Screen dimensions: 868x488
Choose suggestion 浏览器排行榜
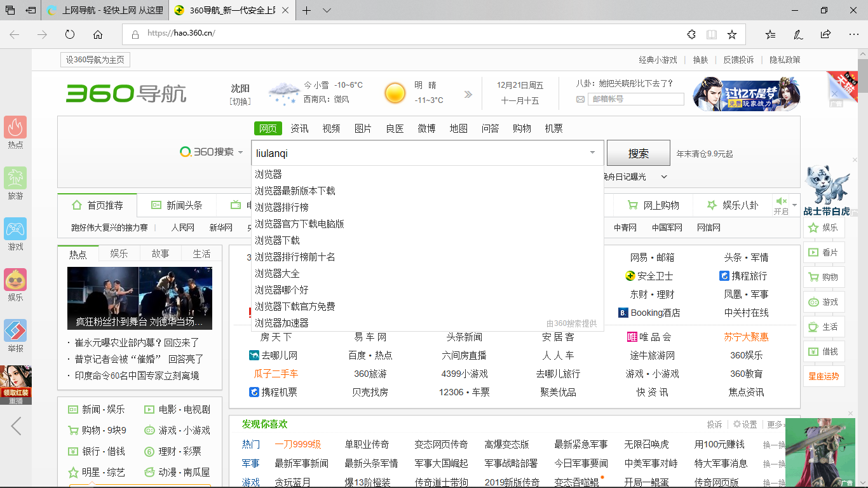(x=427, y=207)
